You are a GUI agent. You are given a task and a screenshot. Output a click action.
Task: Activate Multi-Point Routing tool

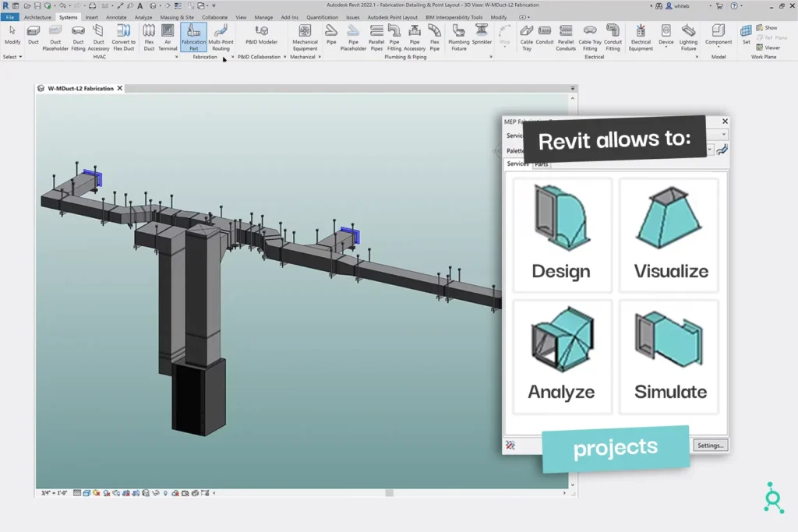[x=221, y=37]
